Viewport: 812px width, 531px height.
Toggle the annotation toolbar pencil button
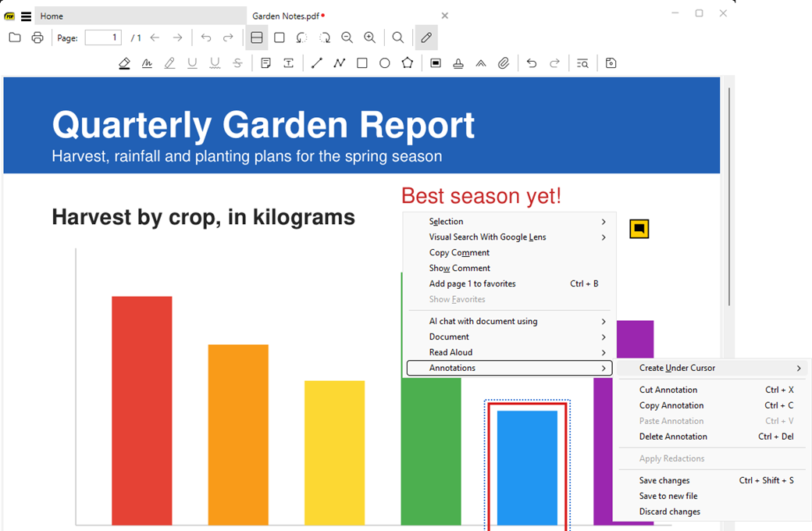[x=426, y=37]
